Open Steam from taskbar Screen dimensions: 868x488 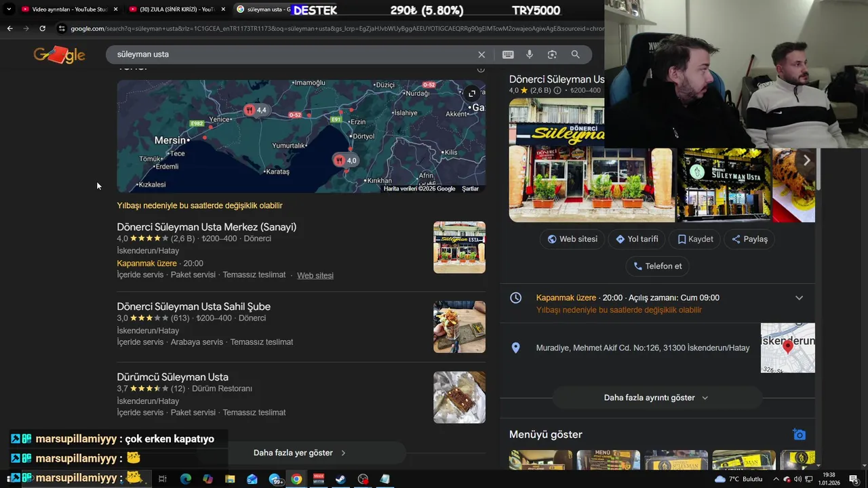(340, 479)
